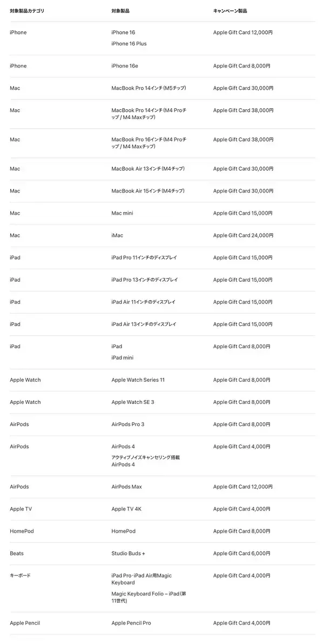Click the Studio Buds + product name
324x644 pixels.
coord(128,554)
